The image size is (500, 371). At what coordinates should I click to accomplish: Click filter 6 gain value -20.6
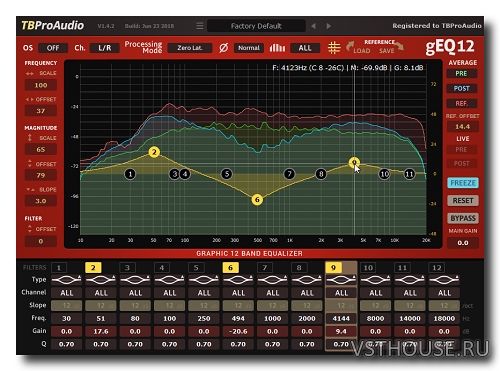pyautogui.click(x=238, y=331)
